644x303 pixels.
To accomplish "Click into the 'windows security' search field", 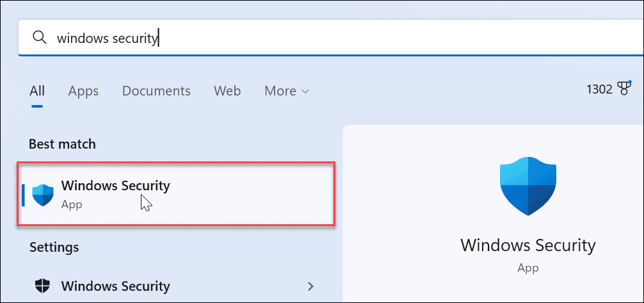I will coord(320,38).
